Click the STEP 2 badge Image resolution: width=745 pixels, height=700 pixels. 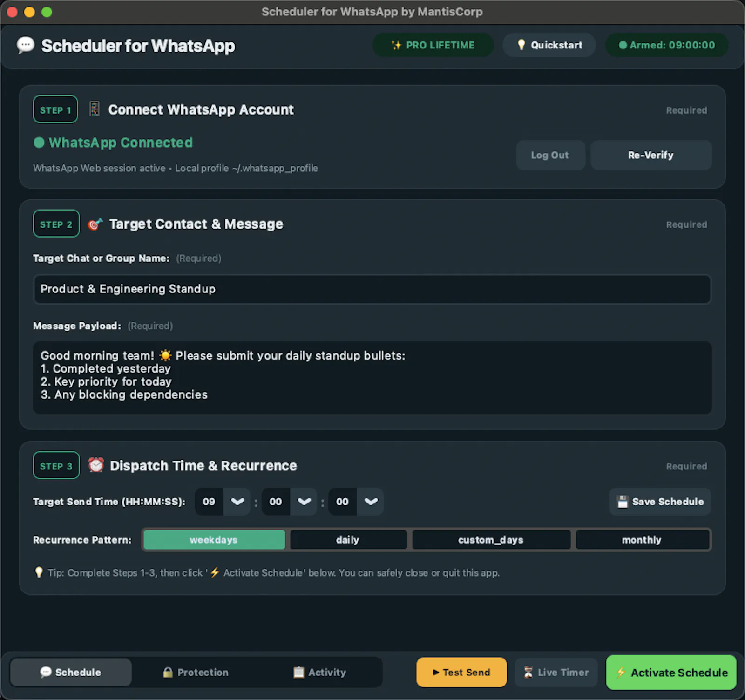click(x=56, y=224)
